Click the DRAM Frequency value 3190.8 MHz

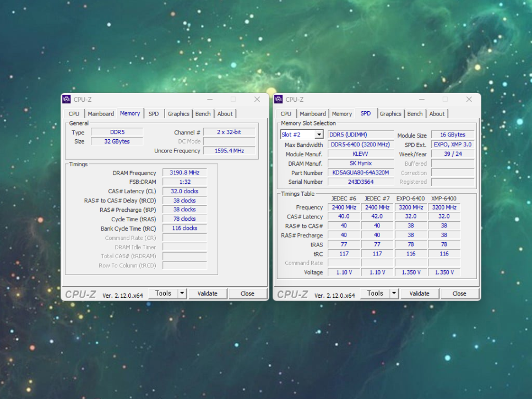pos(184,173)
